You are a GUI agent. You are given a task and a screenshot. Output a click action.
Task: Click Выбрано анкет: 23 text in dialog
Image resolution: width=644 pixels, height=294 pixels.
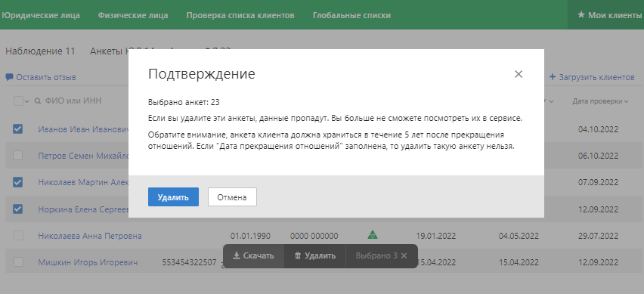pyautogui.click(x=184, y=102)
